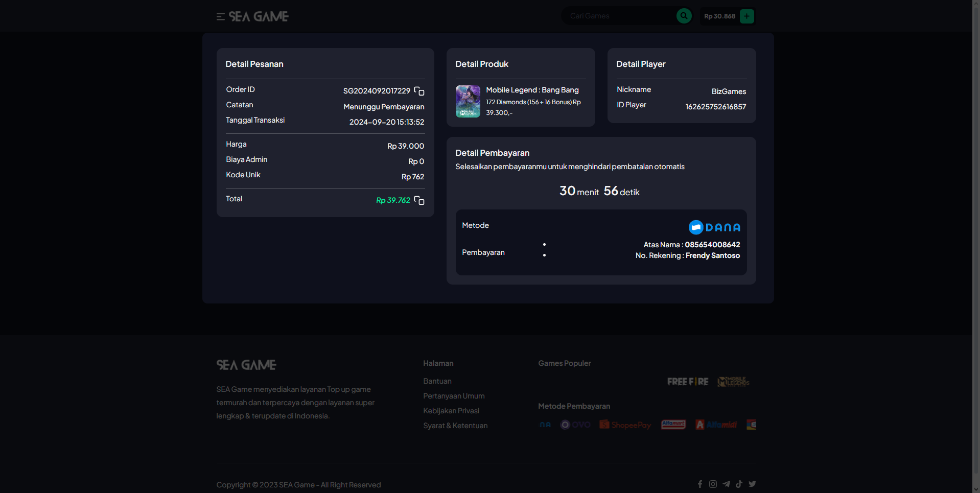Open the TikTok social icon

pos(739,484)
